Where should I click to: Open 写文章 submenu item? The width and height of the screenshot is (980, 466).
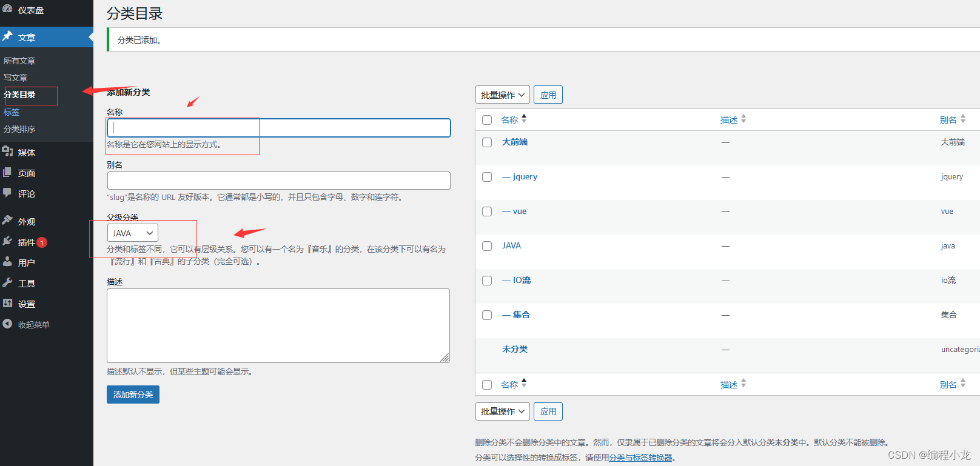[16, 78]
